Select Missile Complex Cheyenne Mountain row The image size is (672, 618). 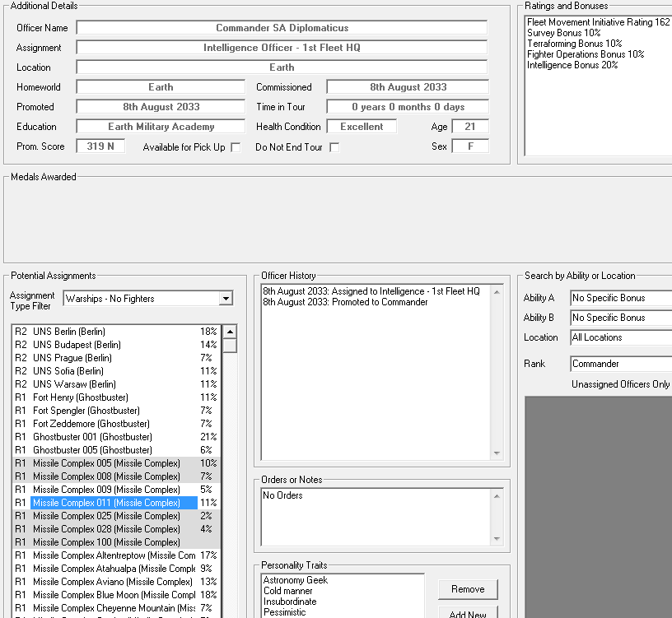[116, 608]
